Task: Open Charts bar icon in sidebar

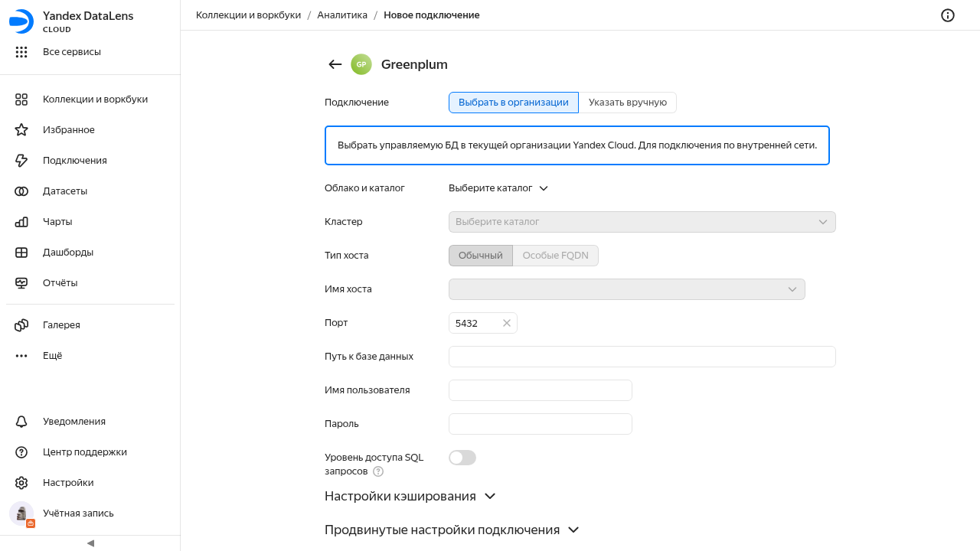Action: pyautogui.click(x=21, y=222)
